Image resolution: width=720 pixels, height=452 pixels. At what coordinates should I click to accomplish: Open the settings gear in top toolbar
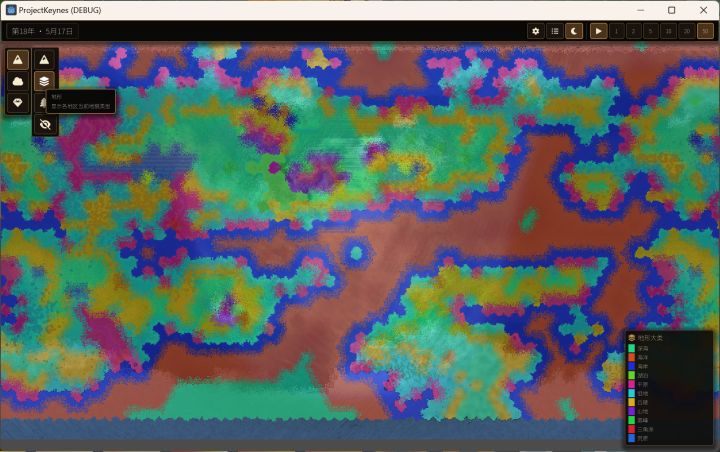(535, 31)
